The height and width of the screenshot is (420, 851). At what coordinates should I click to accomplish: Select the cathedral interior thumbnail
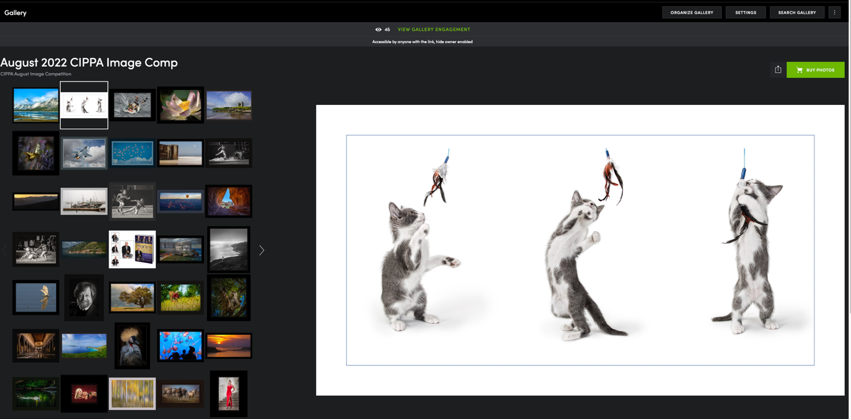pos(36,346)
